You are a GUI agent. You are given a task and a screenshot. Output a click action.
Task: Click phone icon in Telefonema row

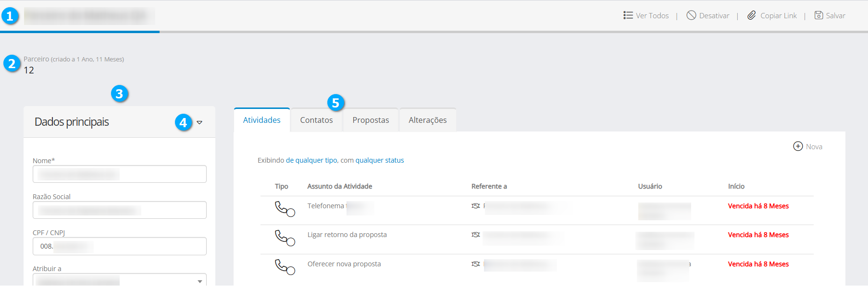tap(284, 209)
